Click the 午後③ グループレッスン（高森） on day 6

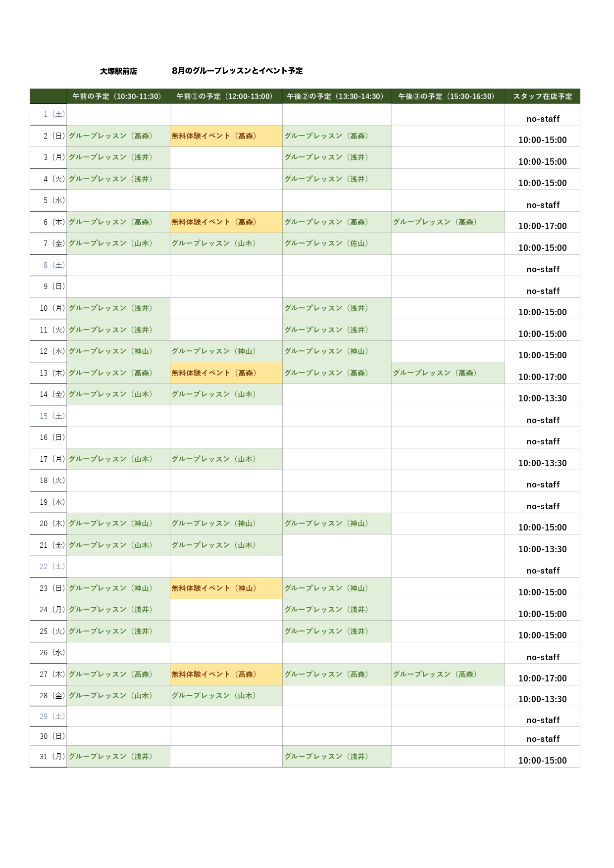pyautogui.click(x=448, y=222)
